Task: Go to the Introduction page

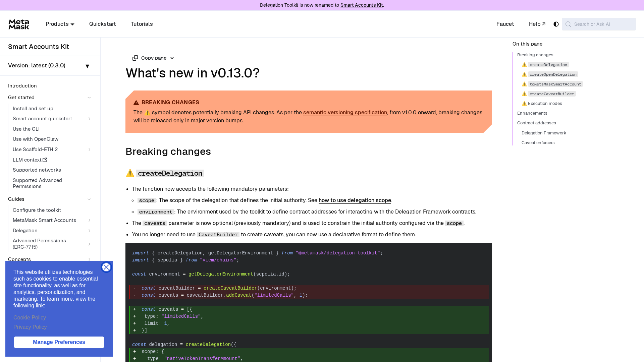Action: pyautogui.click(x=22, y=86)
